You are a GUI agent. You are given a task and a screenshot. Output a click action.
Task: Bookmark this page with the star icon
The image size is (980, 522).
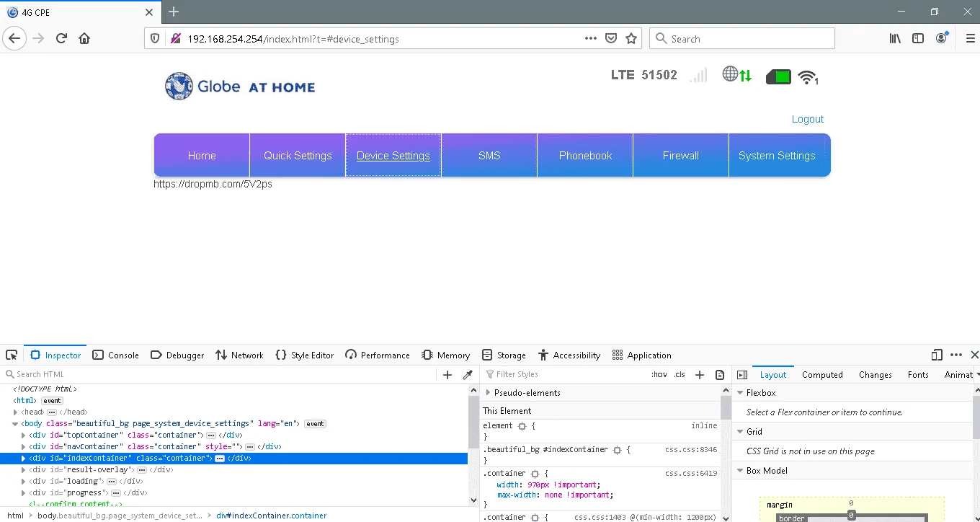point(631,39)
